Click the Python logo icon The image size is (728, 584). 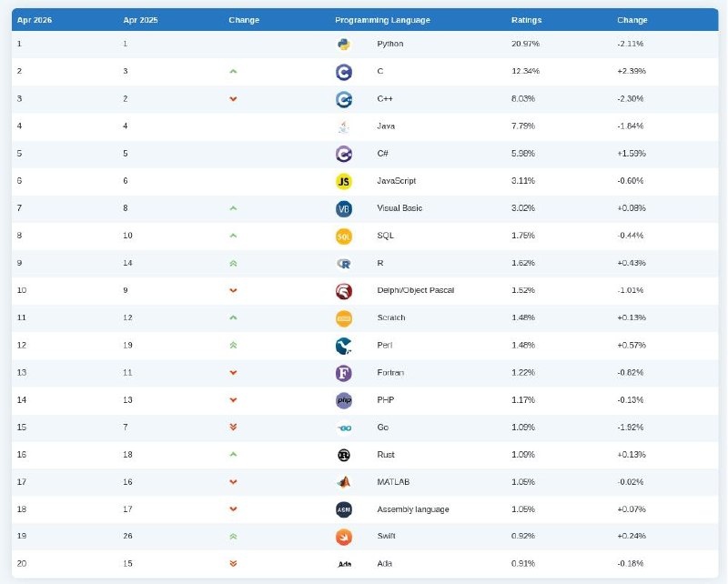click(344, 44)
